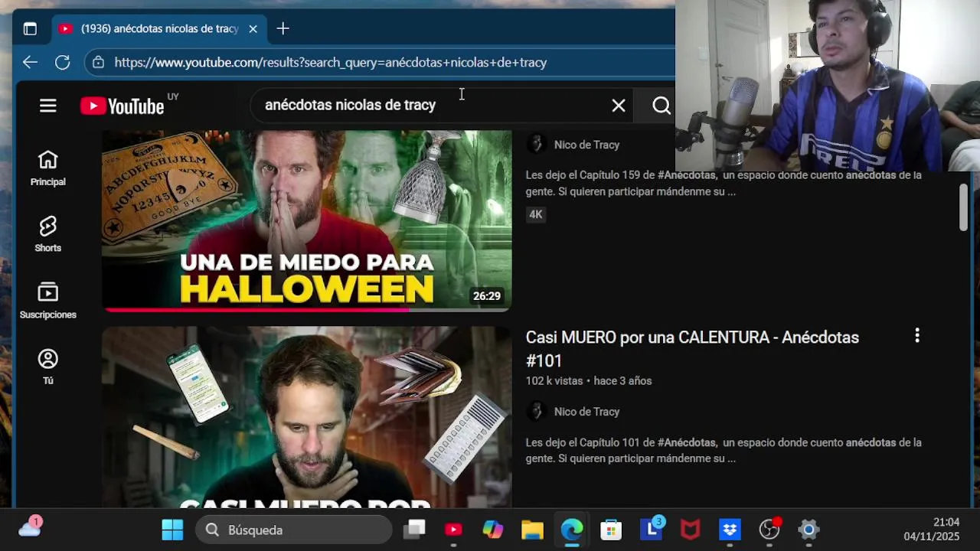This screenshot has width=980, height=551.
Task: Click the taskbar Búsqueda search box
Action: (294, 530)
